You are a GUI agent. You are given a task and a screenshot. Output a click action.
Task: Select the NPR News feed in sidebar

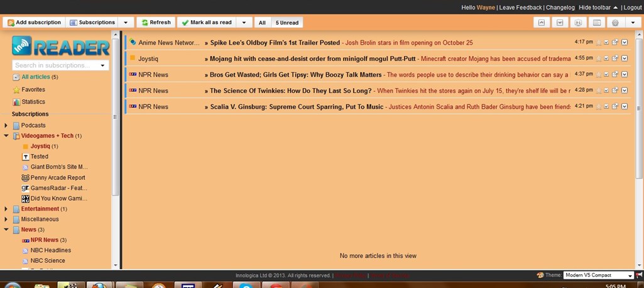point(45,240)
